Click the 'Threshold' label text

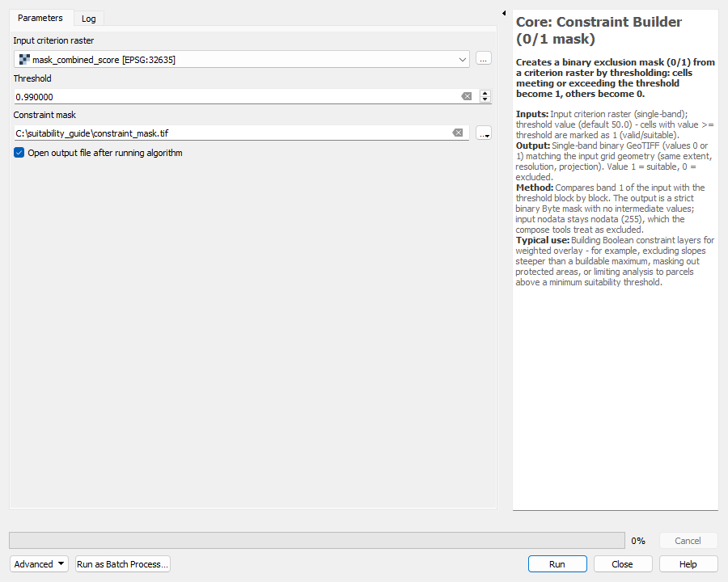pyautogui.click(x=32, y=78)
